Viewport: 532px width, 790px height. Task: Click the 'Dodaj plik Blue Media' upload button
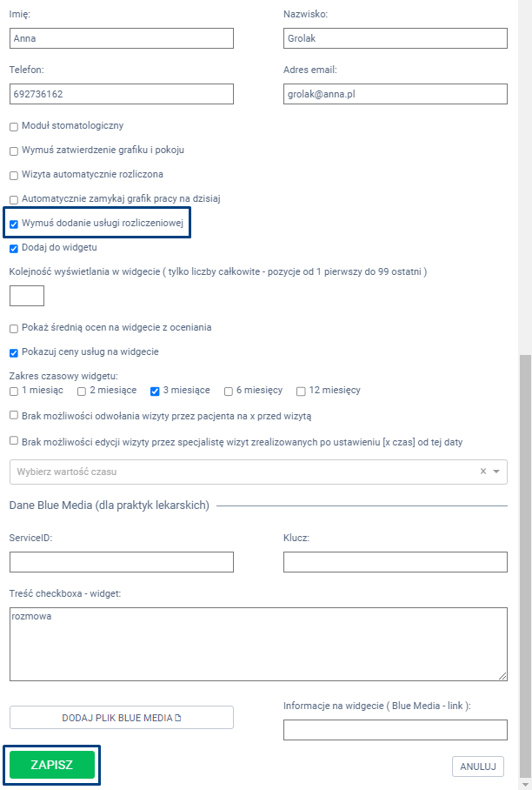point(122,717)
